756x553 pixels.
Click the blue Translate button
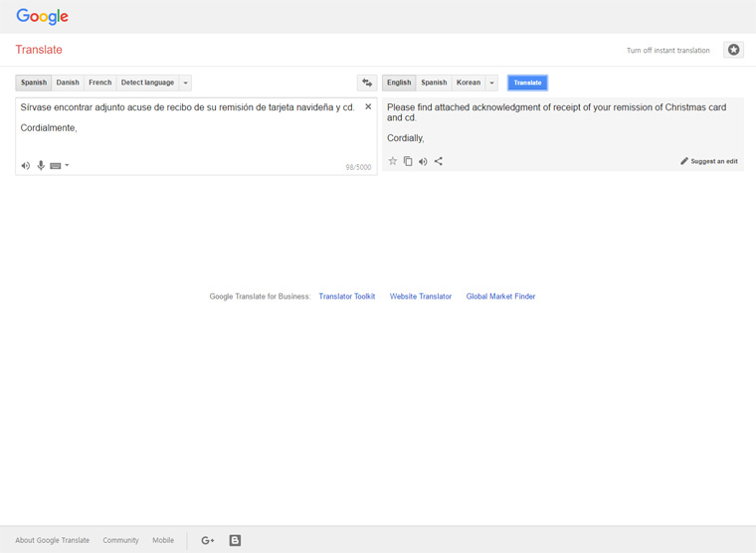click(527, 83)
